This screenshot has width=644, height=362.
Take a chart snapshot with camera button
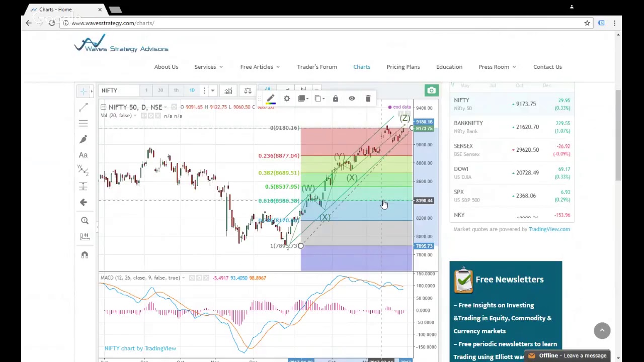click(431, 90)
